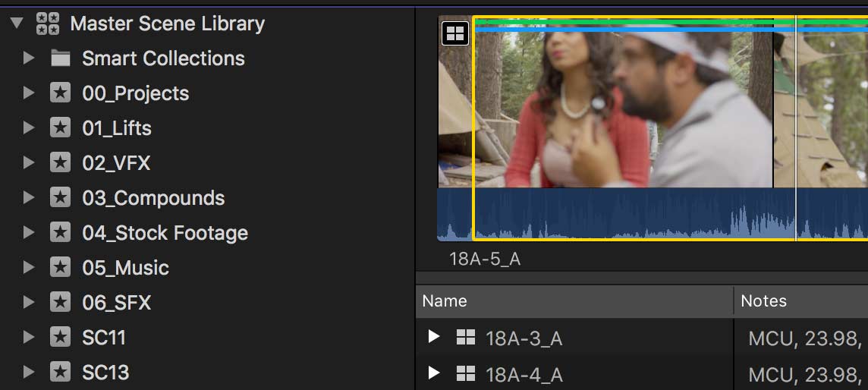Collapse the Master Scene Library disclosure triangle
This screenshot has width=868, height=390.
point(17,24)
